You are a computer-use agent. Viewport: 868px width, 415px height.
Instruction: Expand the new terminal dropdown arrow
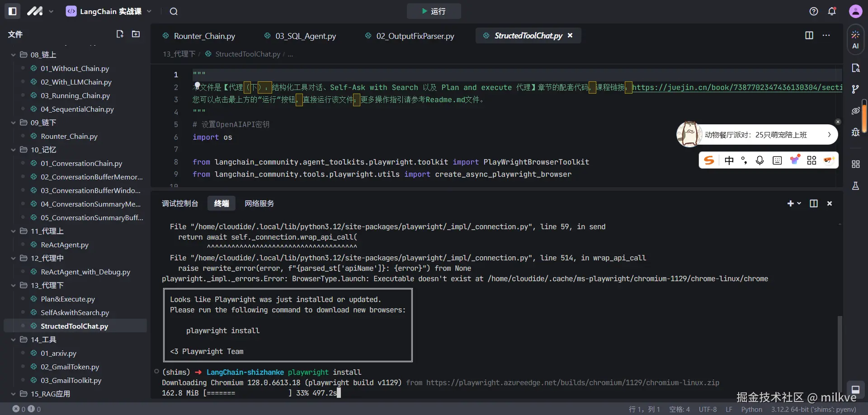pyautogui.click(x=799, y=203)
